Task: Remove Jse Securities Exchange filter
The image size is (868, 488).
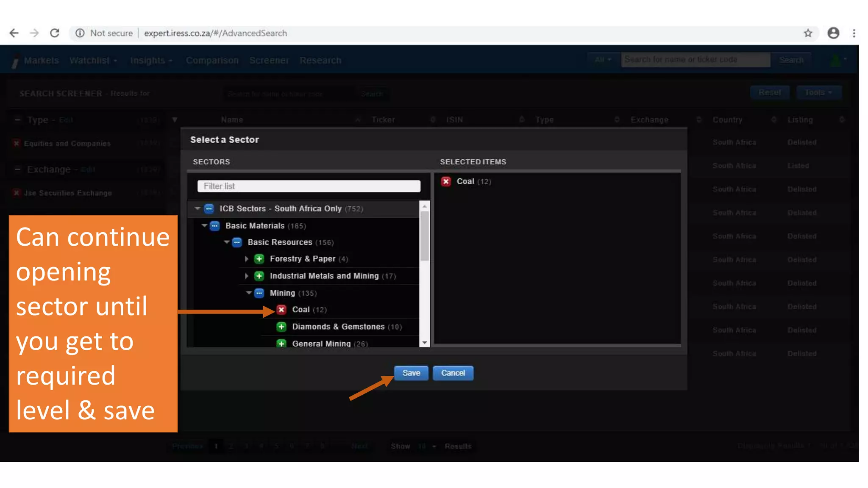Action: 17,193
